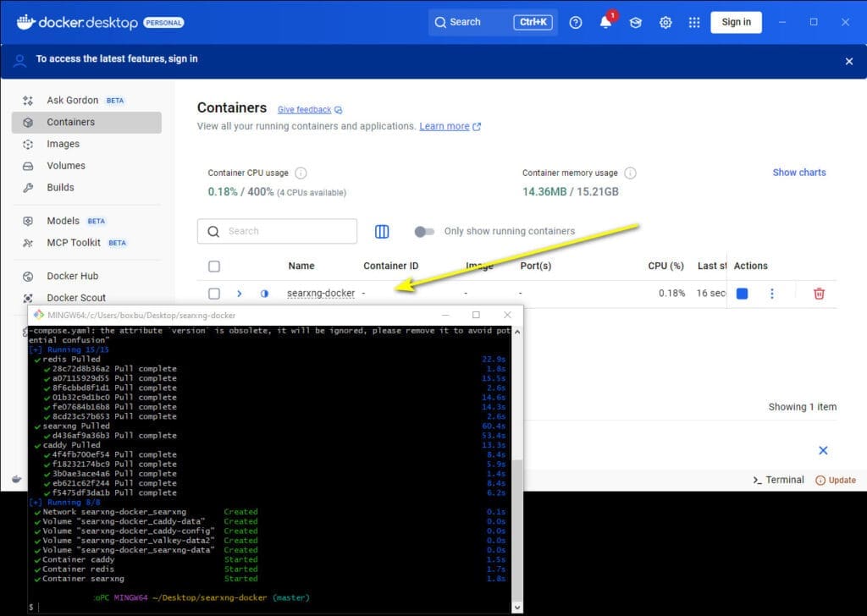Minimize the MINGW64 terminal window
The width and height of the screenshot is (867, 616).
pos(445,315)
